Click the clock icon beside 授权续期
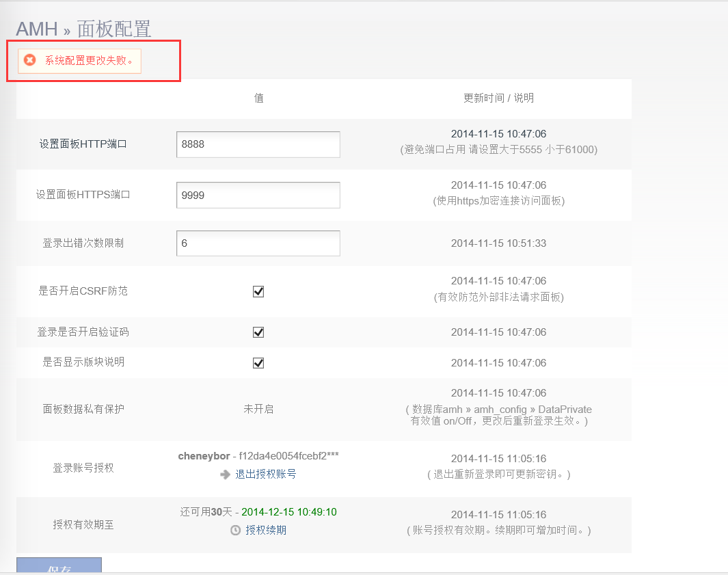 (x=235, y=530)
